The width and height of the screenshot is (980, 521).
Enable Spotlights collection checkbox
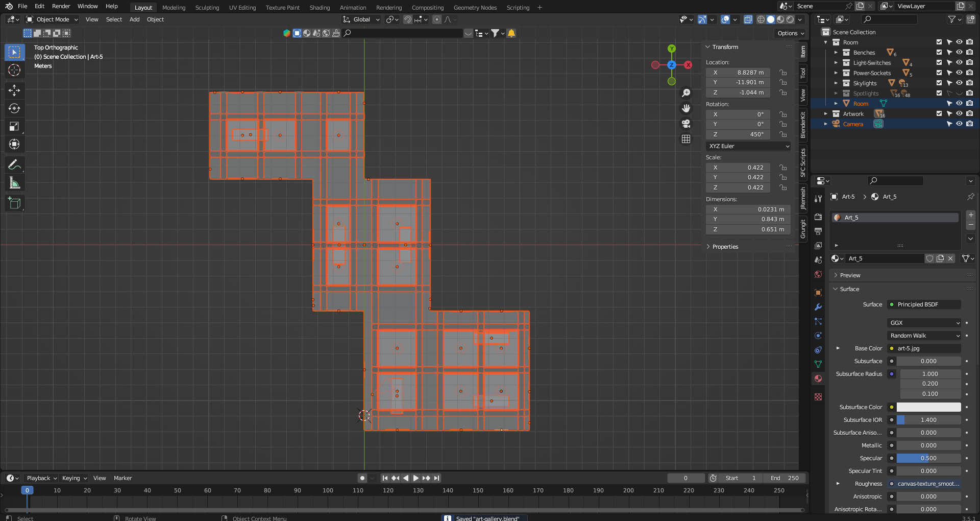point(939,93)
